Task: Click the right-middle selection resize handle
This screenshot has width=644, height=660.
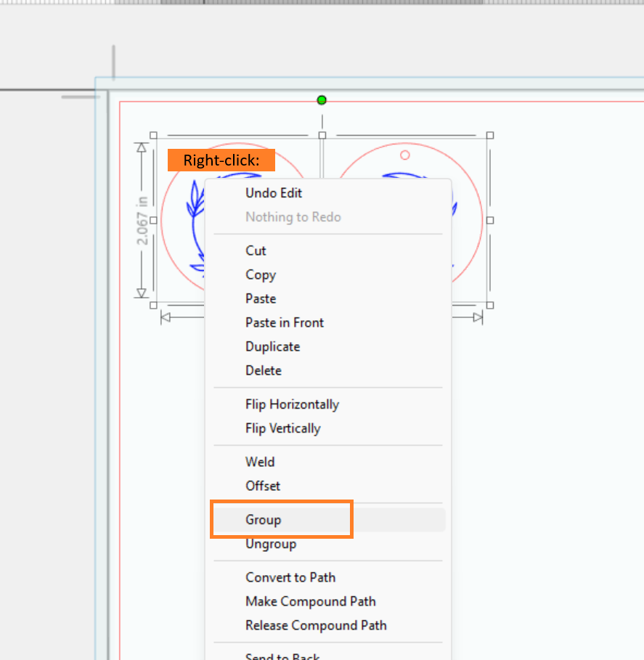Action: [x=490, y=220]
